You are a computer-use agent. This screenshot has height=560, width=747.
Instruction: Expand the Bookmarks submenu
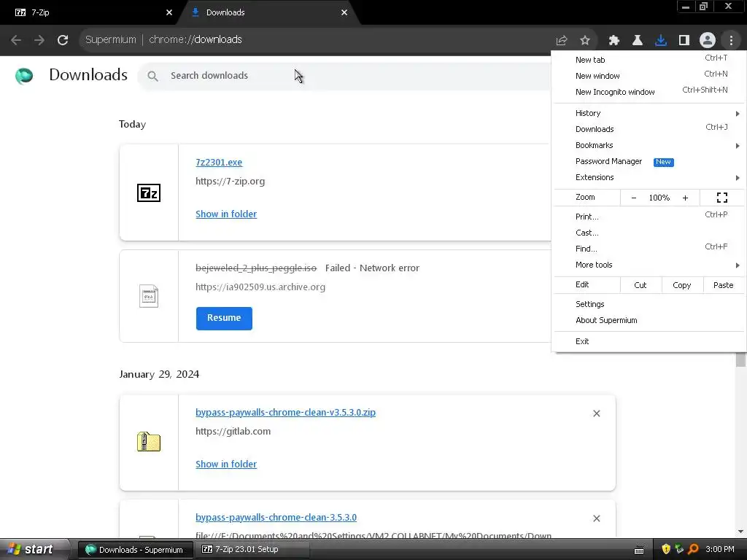point(649,145)
